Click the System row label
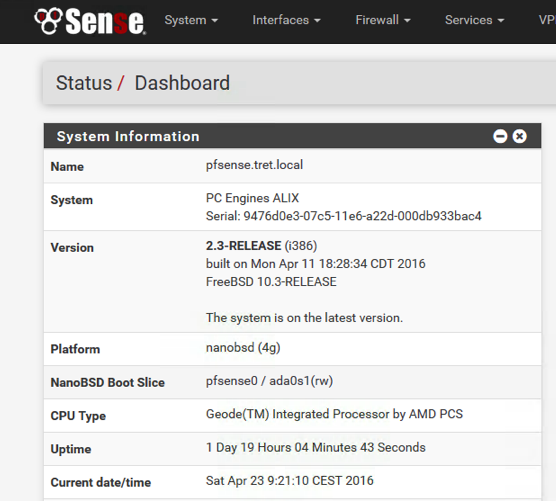 click(x=72, y=200)
